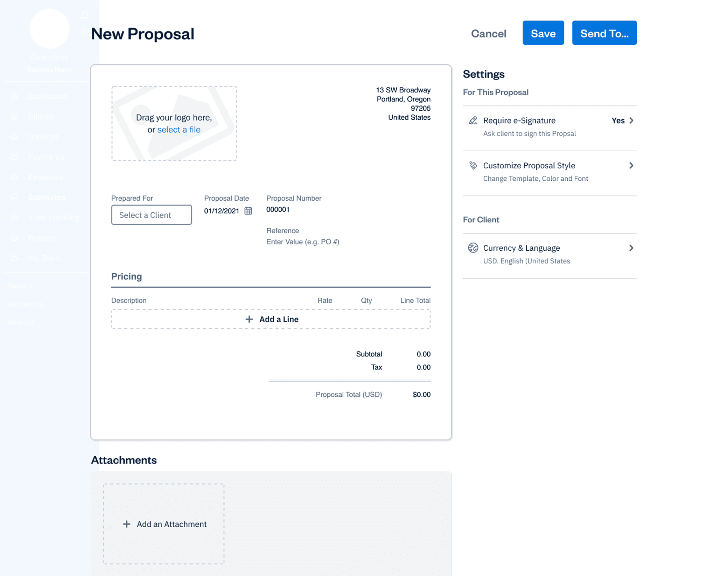Cancel the new proposal
The height and width of the screenshot is (576, 728).
(488, 33)
